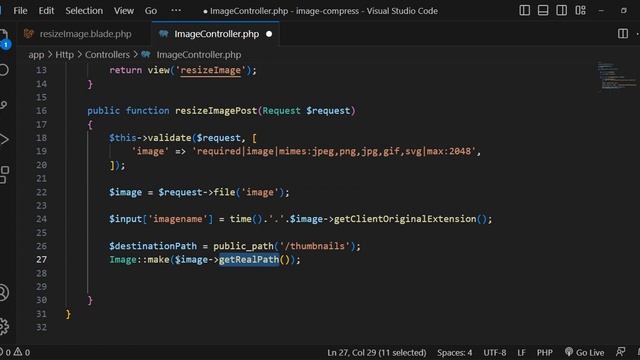Click the 'Http' breadcrumb segment
Viewport: 640px width, 360px height.
64,55
